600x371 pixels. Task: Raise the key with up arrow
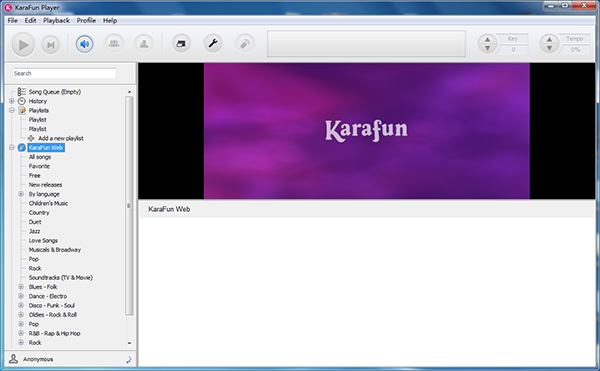(x=488, y=39)
